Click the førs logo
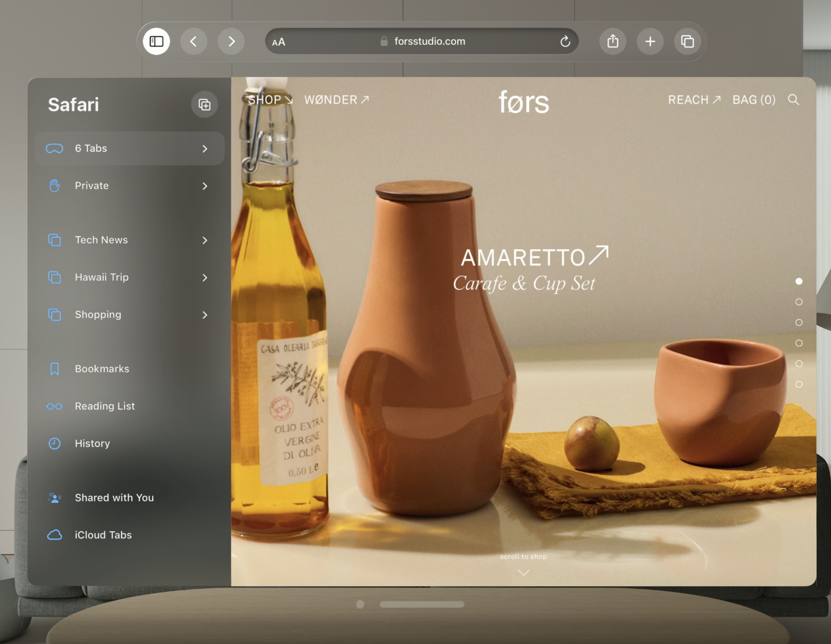Screen dimensions: 831x644 point(524,102)
